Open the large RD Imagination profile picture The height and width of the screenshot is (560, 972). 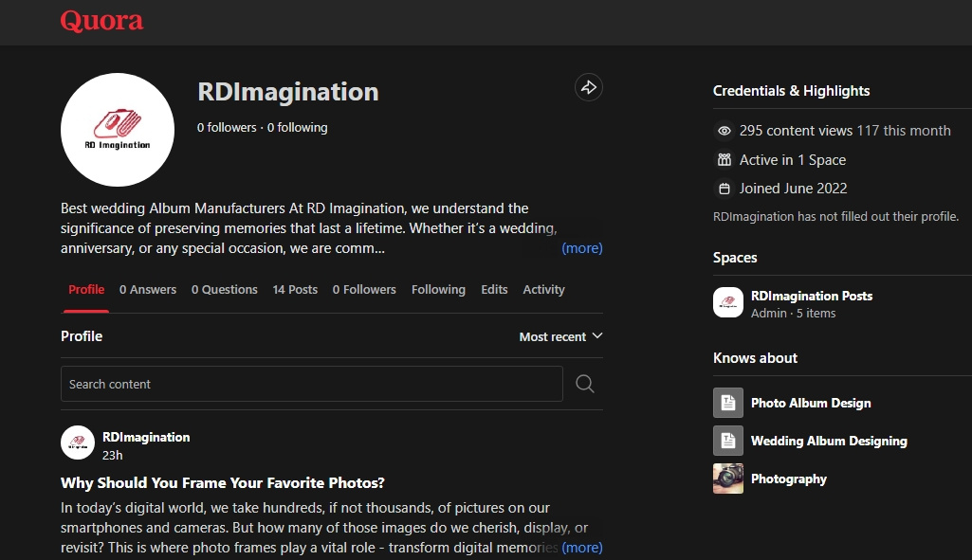click(x=118, y=130)
